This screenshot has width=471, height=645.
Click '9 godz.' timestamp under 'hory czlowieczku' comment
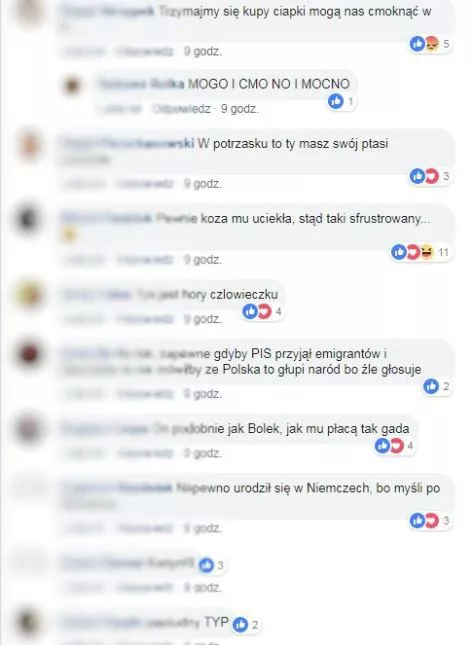point(202,319)
